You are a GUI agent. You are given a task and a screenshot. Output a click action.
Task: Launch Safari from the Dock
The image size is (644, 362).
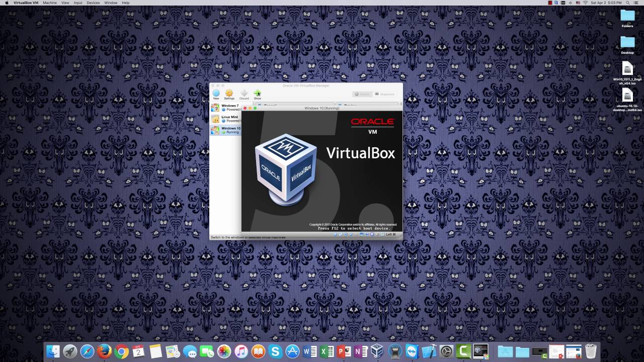tap(87, 351)
